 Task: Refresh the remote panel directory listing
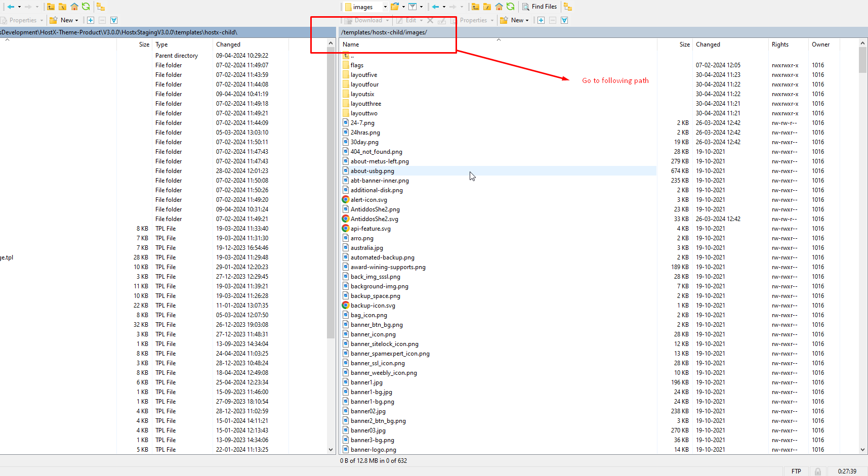pyautogui.click(x=510, y=7)
